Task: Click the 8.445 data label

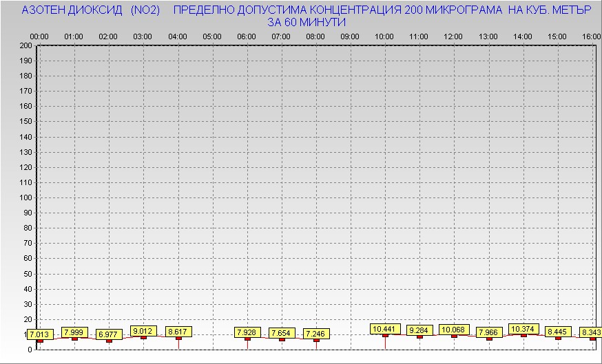Action: 557,332
